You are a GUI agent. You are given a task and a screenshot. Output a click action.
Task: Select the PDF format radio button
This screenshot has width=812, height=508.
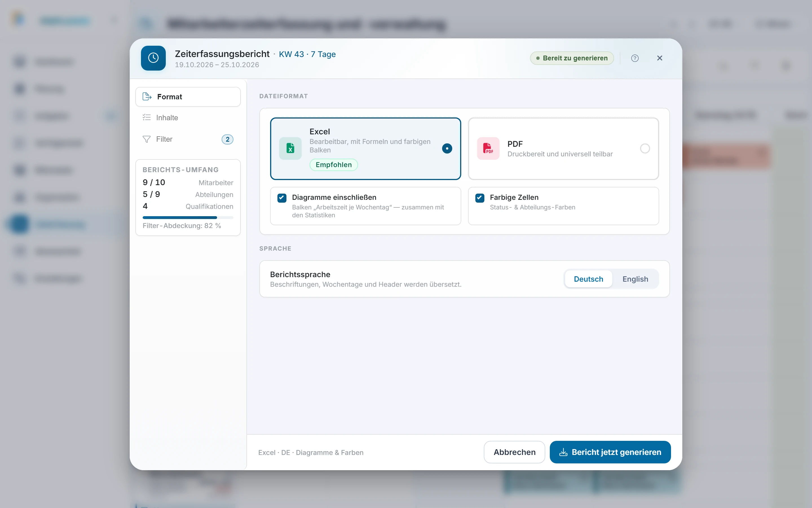coord(645,148)
